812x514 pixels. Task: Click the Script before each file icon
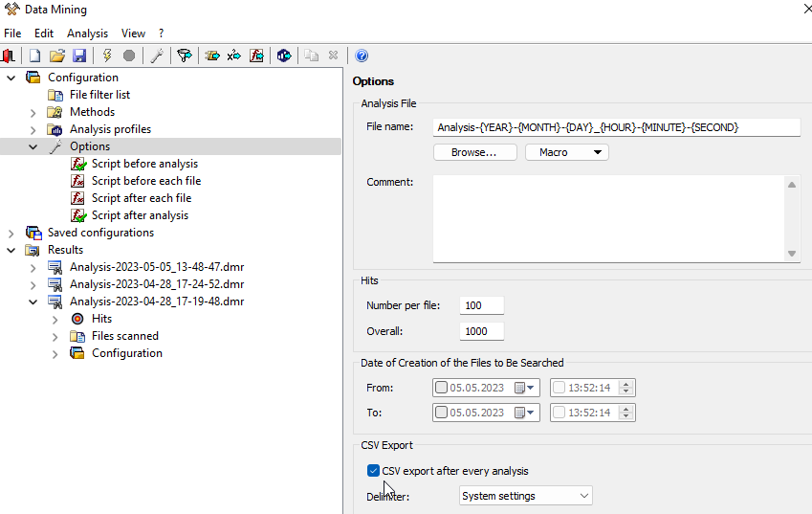click(x=77, y=181)
